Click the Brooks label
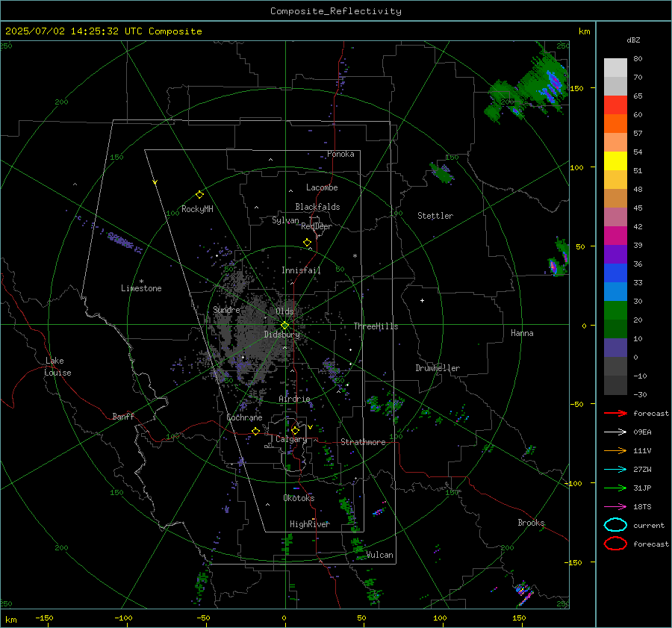 [x=531, y=523]
